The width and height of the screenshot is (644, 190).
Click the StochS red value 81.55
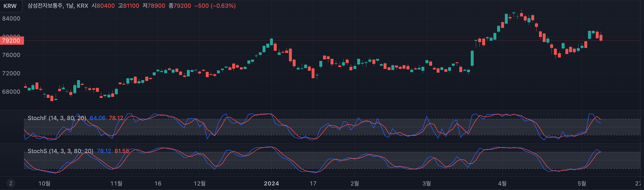(x=122, y=151)
